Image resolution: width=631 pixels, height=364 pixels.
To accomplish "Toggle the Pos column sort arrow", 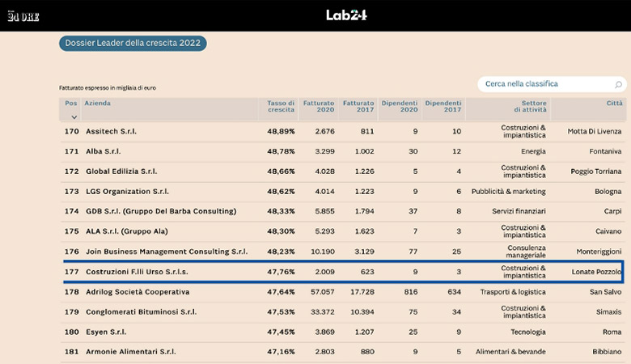I will 74,117.
